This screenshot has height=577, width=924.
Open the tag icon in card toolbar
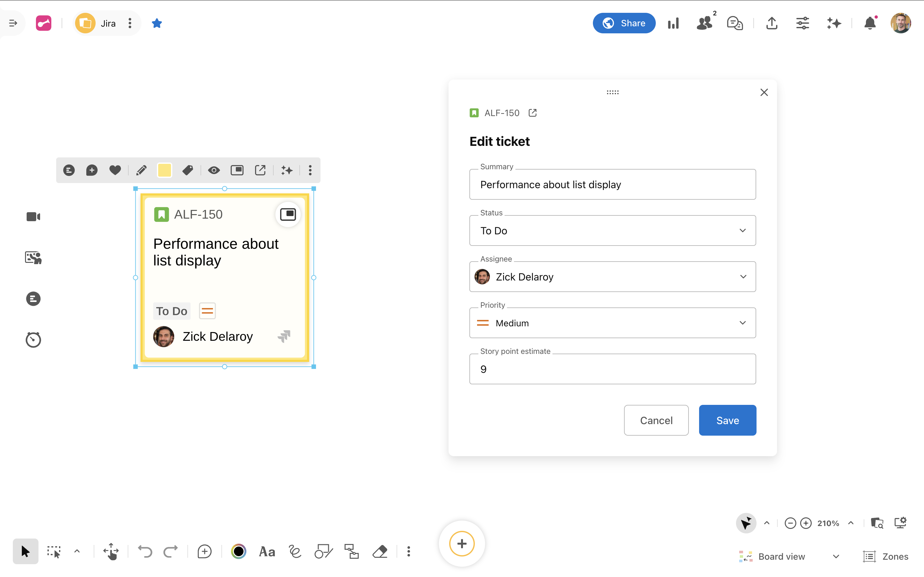pyautogui.click(x=187, y=170)
